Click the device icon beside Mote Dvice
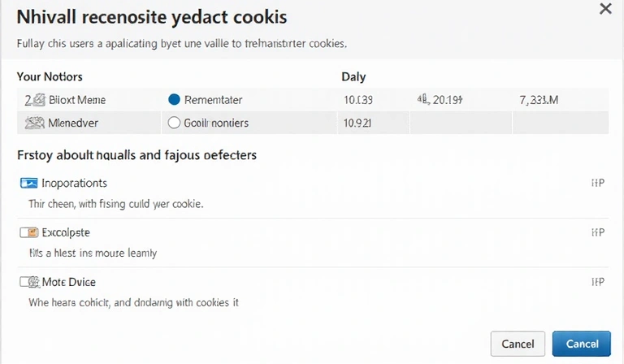The height and width of the screenshot is (364, 624). pyautogui.click(x=29, y=282)
